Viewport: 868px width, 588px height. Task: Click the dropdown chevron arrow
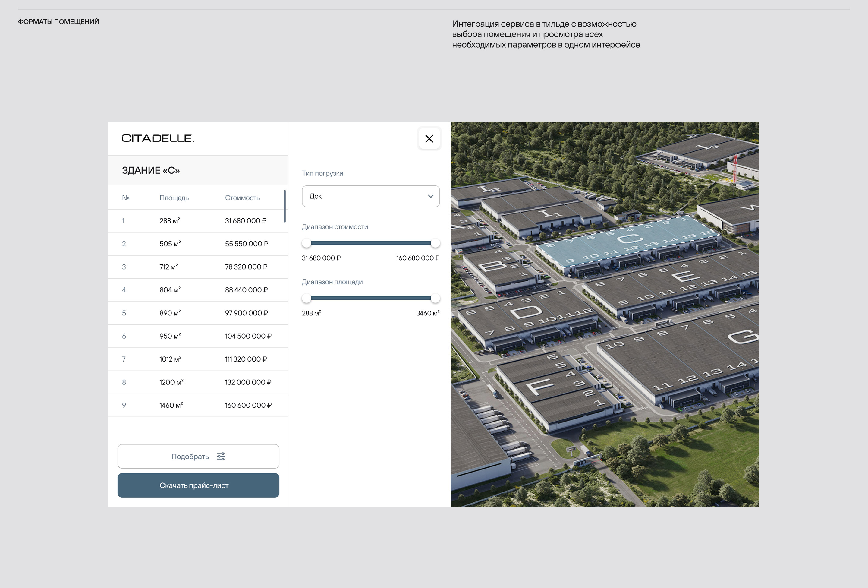click(x=430, y=196)
